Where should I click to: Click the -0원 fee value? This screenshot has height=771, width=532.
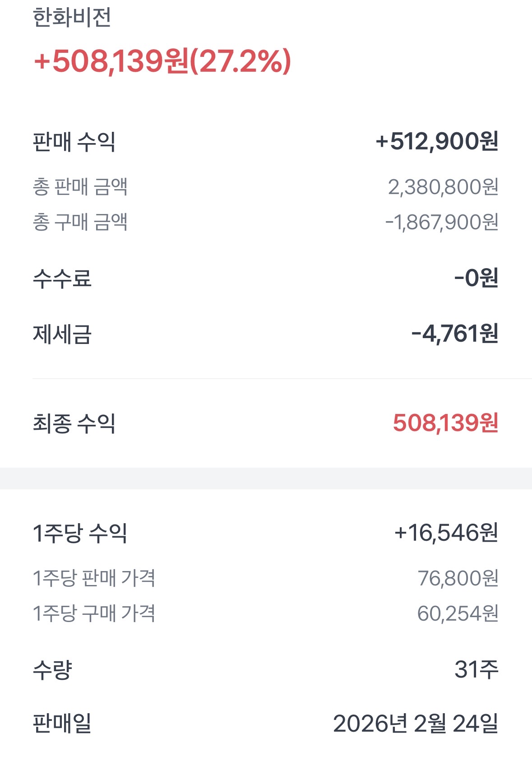[x=476, y=278]
